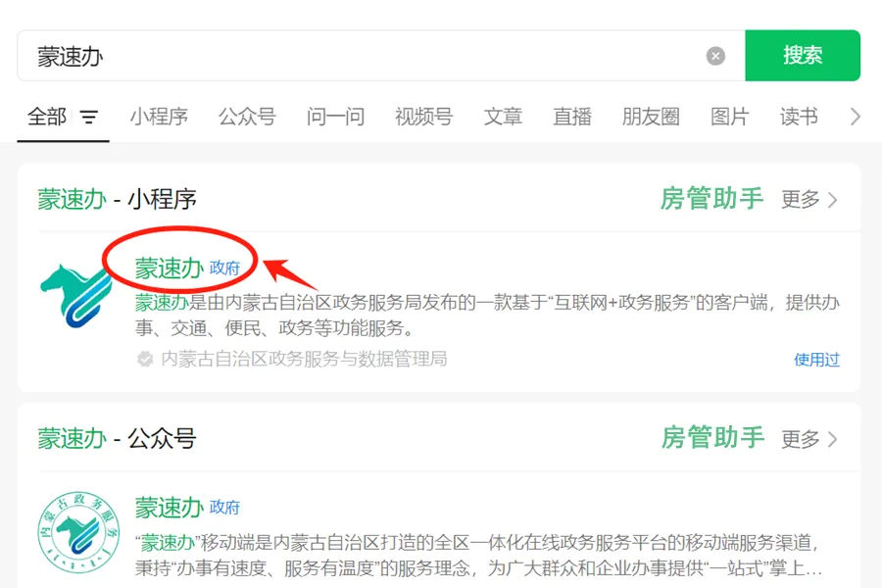Viewport: 882px width, 588px height.
Task: Clear the search box text
Action: coord(715,56)
